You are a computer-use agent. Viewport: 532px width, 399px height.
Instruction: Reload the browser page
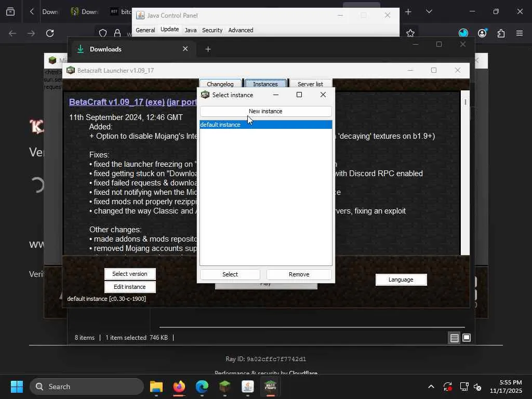[x=50, y=33]
